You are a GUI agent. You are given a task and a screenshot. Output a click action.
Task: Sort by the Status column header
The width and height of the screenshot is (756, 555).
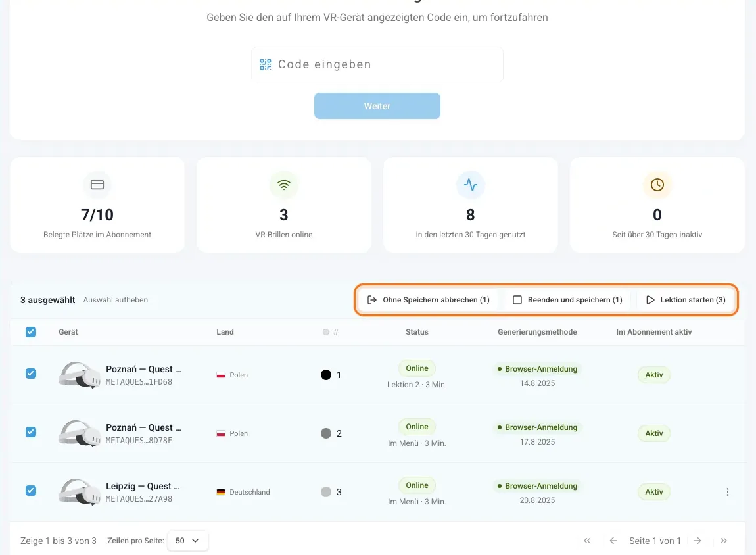point(417,331)
